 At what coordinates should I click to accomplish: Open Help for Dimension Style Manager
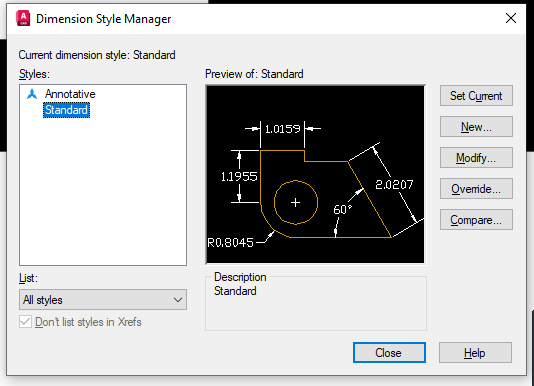pyautogui.click(x=475, y=353)
